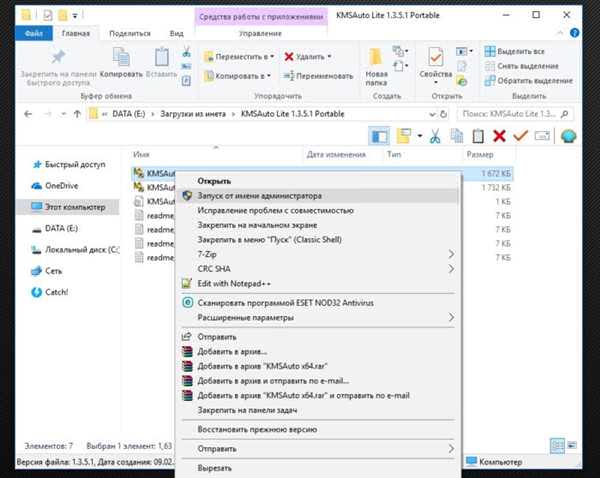This screenshot has height=478, width=600.
Task: Switch to the Share ribbon tab
Action: [130, 33]
